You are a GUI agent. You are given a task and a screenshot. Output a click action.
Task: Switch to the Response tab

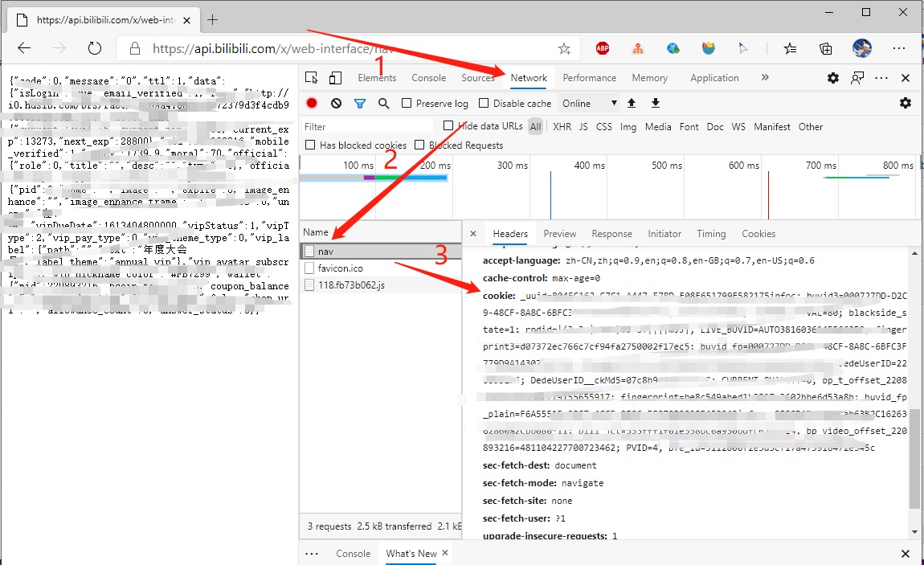(x=611, y=234)
